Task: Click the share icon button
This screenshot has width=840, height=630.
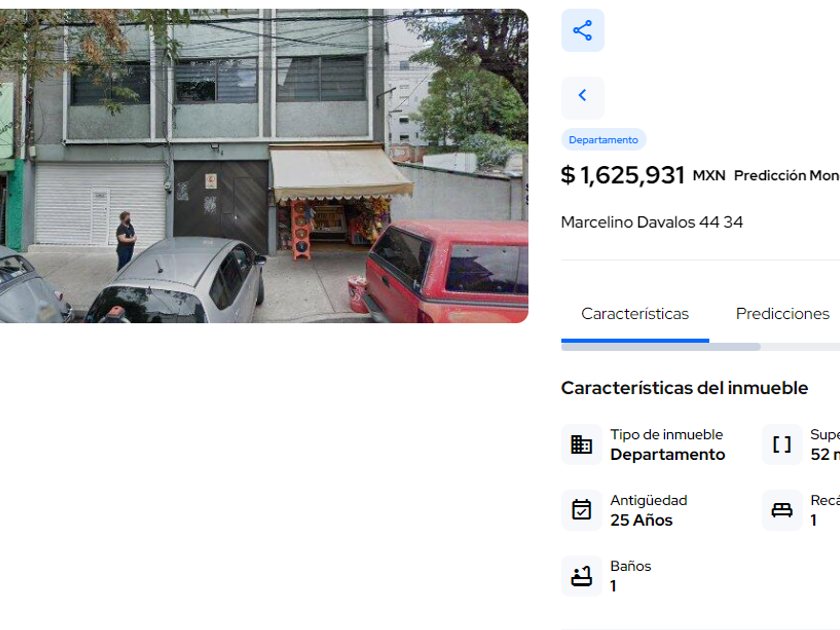Action: (582, 31)
